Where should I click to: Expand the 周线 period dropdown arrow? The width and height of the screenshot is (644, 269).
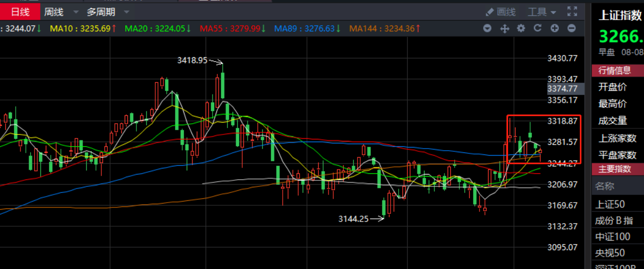click(75, 12)
